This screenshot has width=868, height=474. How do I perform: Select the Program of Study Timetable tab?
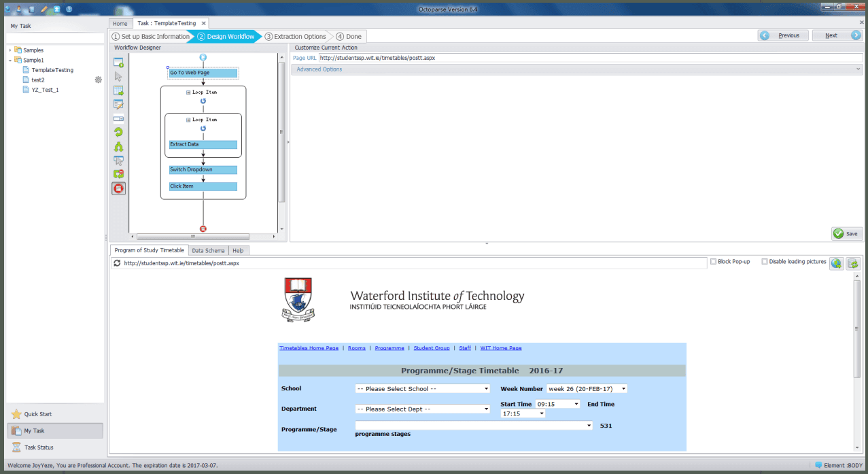[149, 250]
